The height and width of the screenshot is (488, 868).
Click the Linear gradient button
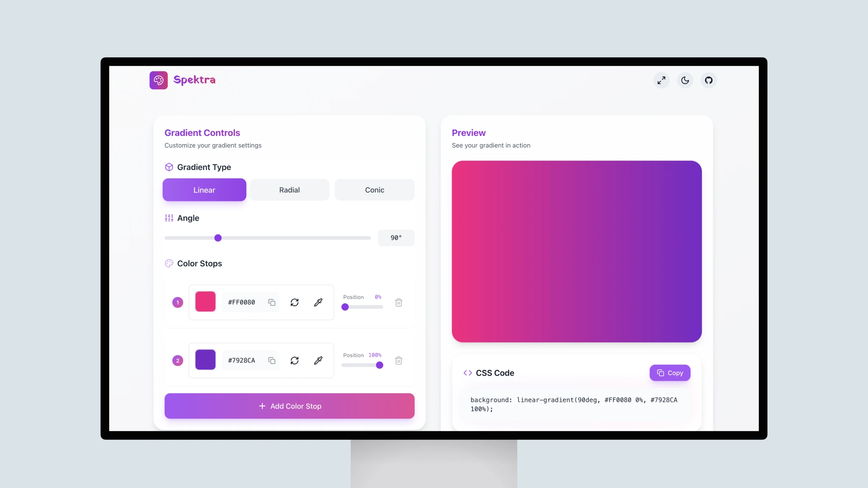pos(204,190)
